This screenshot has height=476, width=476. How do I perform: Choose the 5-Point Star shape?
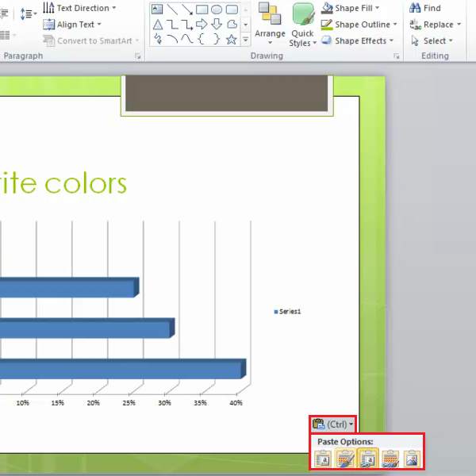[x=232, y=39]
